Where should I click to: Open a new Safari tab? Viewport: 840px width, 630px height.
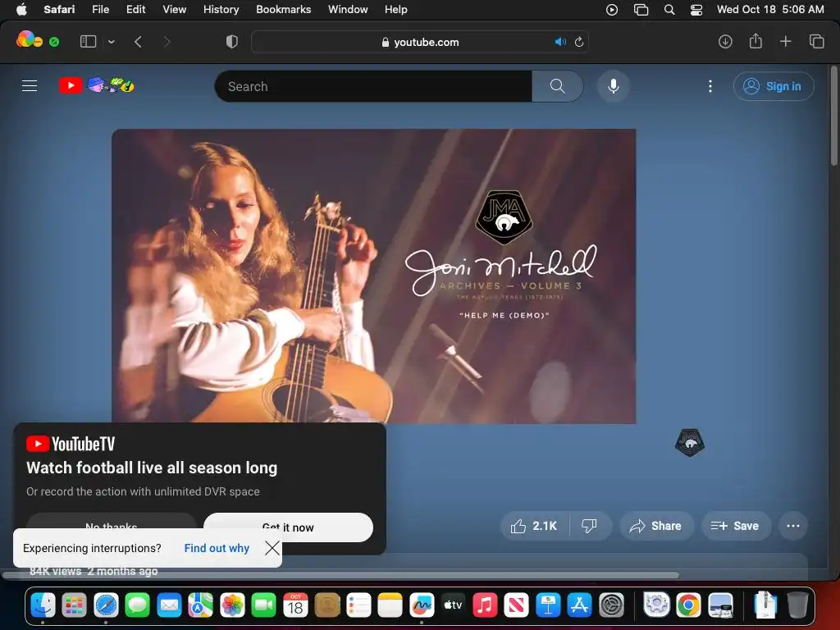(x=785, y=41)
